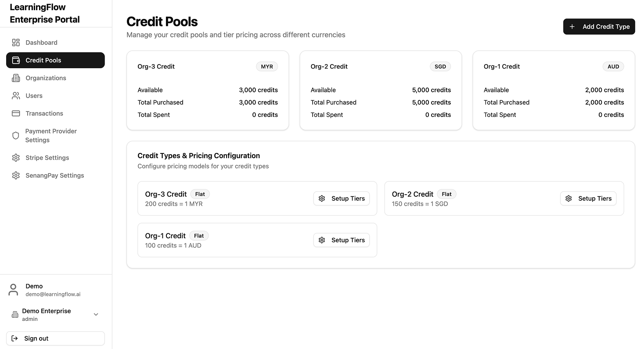Viewport: 644px width, 349px height.
Task: Click the Payment Provider Settings shield icon
Action: click(16, 135)
